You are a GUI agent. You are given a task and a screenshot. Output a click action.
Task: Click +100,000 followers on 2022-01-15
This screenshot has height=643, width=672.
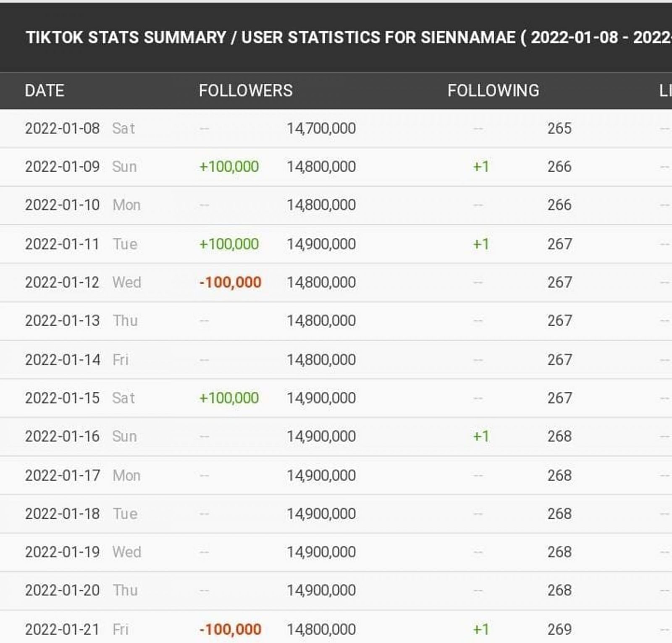[229, 398]
